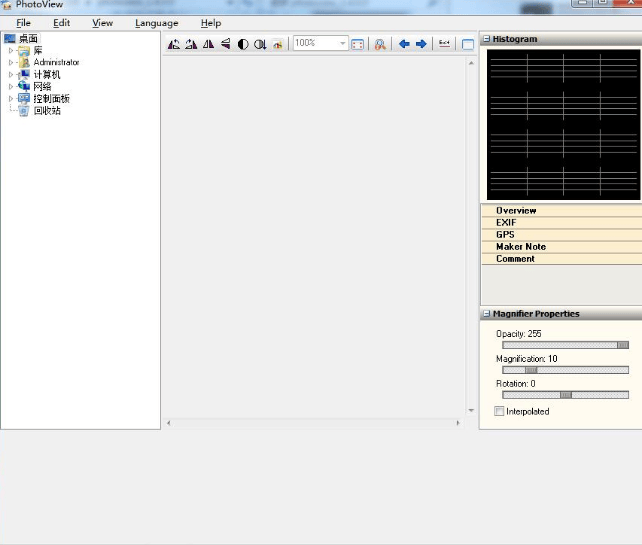Select 回收站 in the folder tree
This screenshot has width=642, height=545.
click(47, 111)
